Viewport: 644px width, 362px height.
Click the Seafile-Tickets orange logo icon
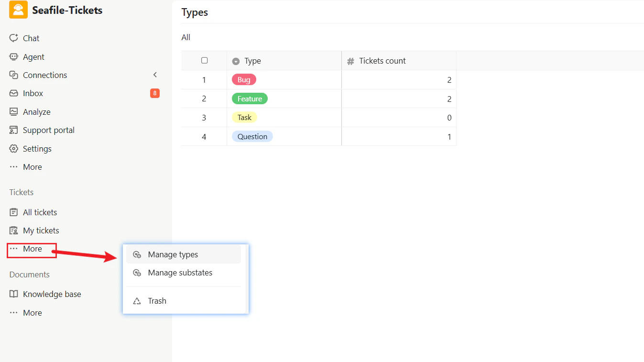coord(18,10)
